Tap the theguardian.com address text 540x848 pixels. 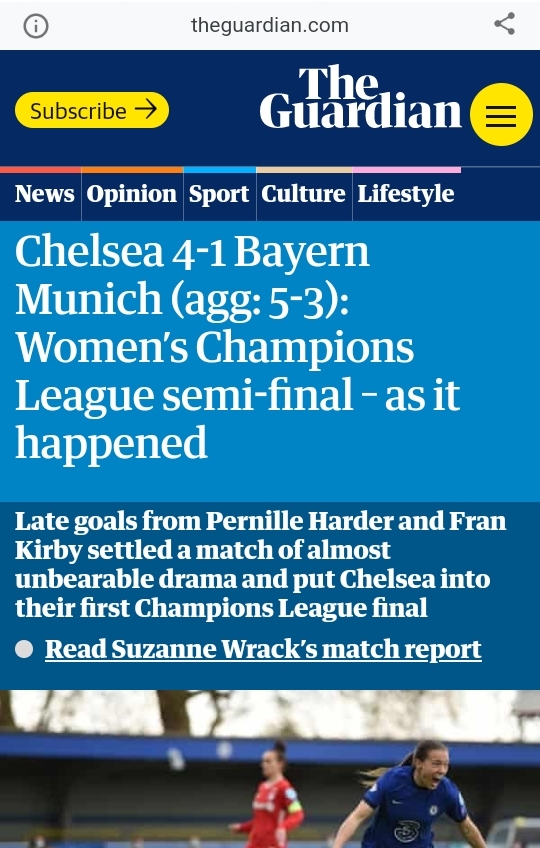coord(269,25)
